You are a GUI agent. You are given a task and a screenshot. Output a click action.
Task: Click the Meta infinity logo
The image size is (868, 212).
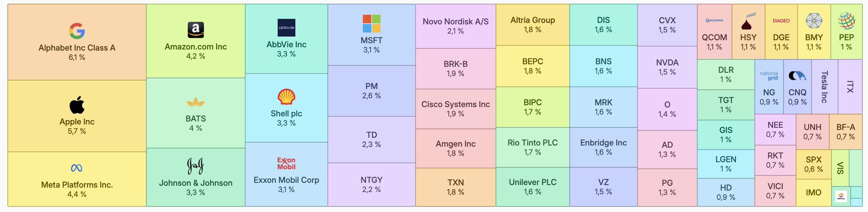click(x=77, y=168)
